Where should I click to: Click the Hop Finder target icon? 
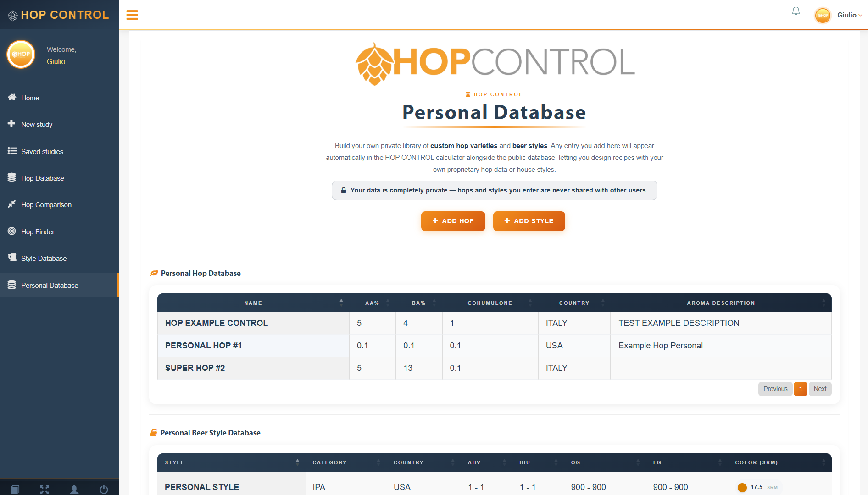(x=12, y=231)
